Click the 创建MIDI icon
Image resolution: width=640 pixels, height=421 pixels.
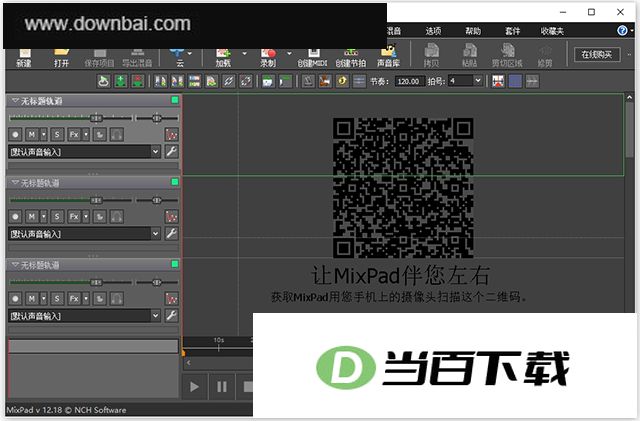(x=312, y=57)
